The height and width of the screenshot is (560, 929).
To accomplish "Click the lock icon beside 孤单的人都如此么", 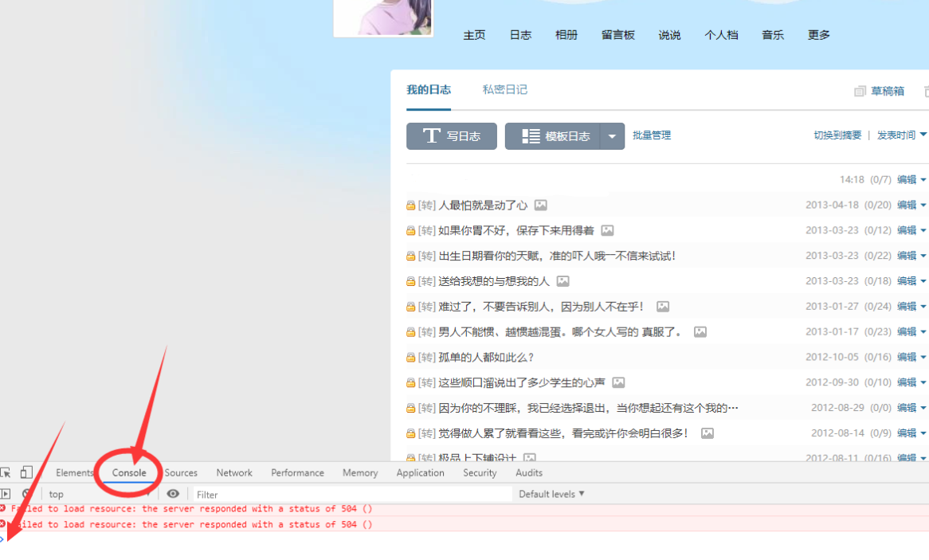I will [x=409, y=357].
